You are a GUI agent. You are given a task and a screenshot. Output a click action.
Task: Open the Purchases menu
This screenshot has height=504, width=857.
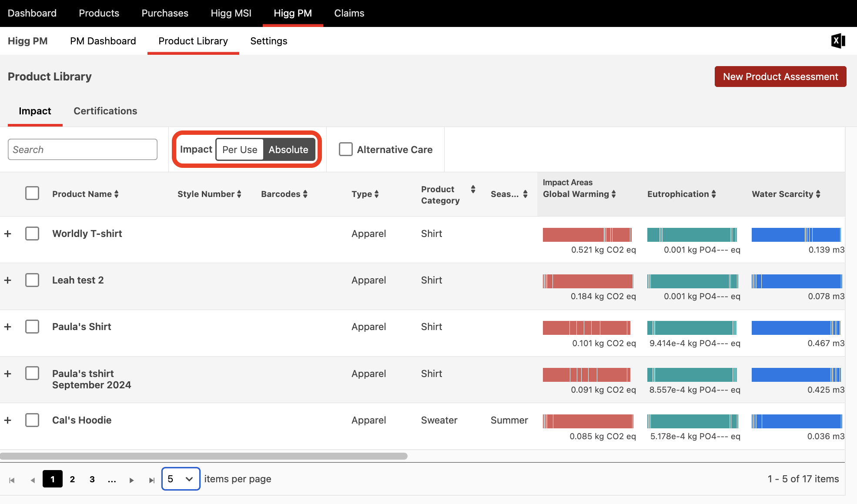pyautogui.click(x=165, y=13)
